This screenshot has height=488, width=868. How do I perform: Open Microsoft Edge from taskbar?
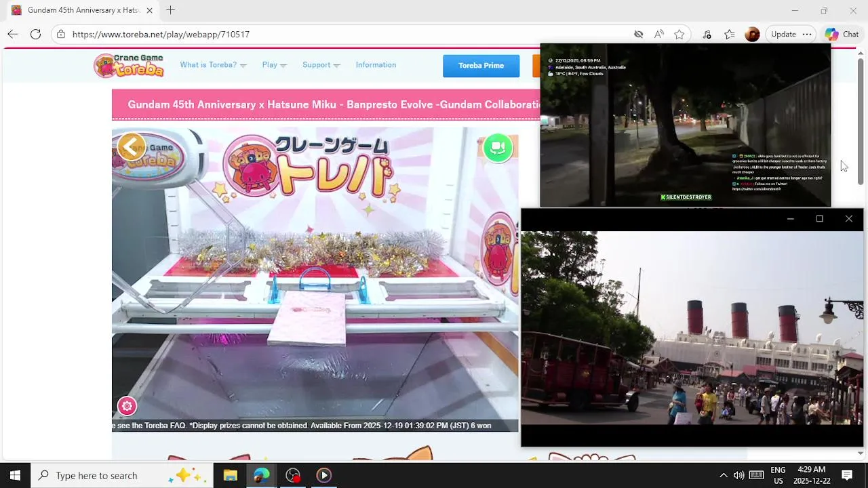pos(262,475)
